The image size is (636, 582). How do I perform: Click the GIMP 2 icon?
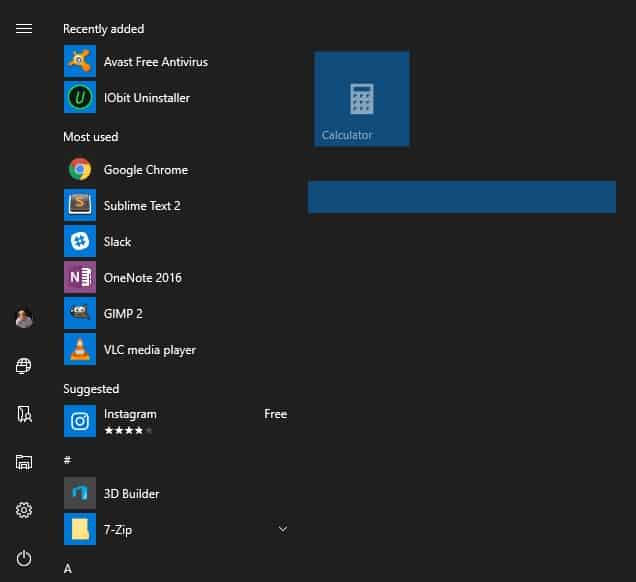tap(80, 313)
